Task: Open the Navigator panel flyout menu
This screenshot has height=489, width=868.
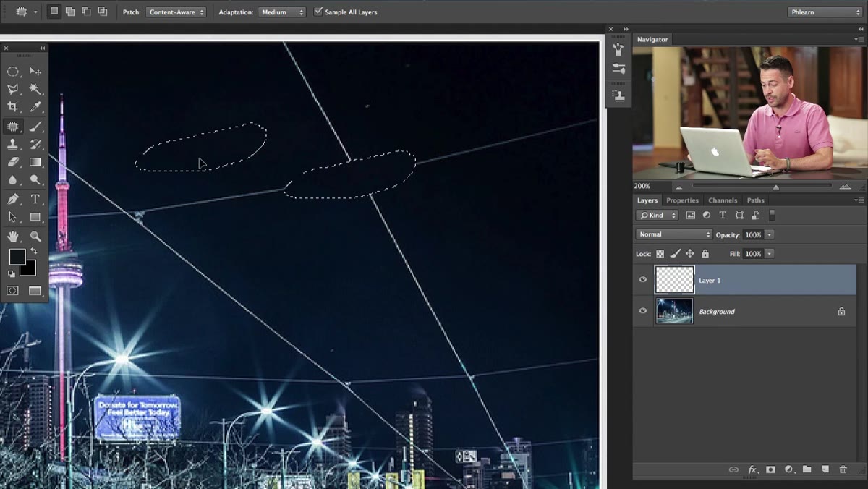Action: (x=859, y=40)
